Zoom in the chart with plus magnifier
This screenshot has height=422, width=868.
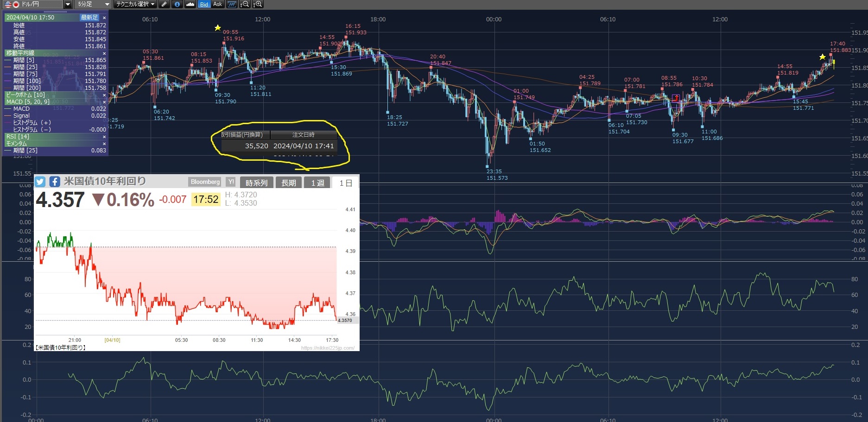[258, 4]
